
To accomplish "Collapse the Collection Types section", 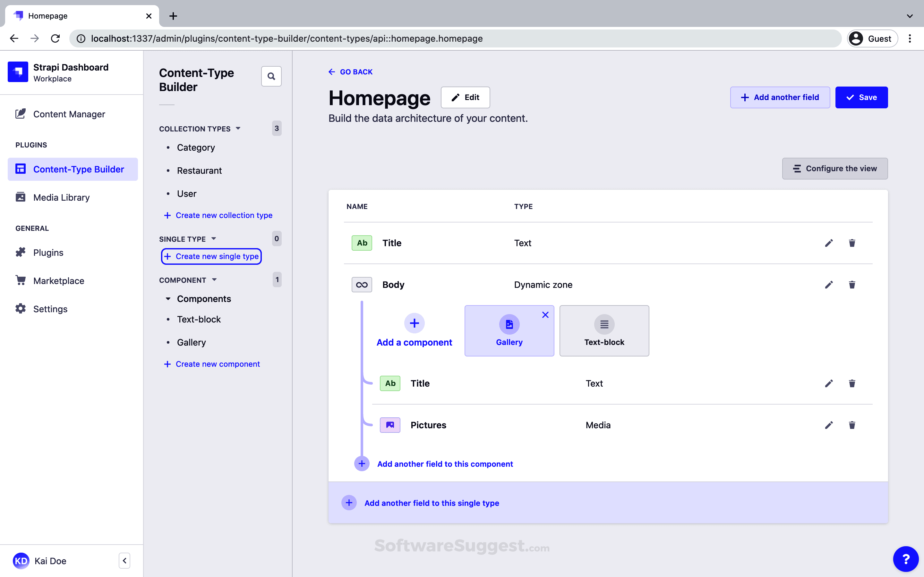I will tap(238, 129).
